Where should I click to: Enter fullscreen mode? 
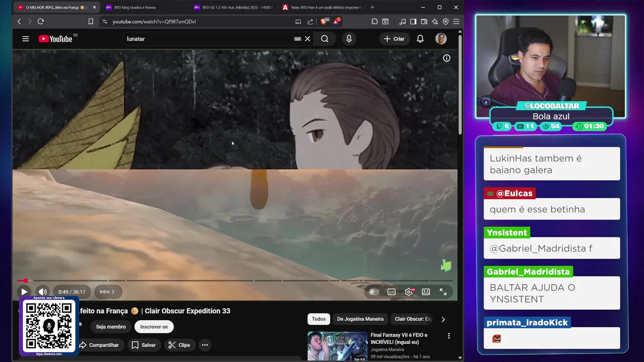pos(443,292)
